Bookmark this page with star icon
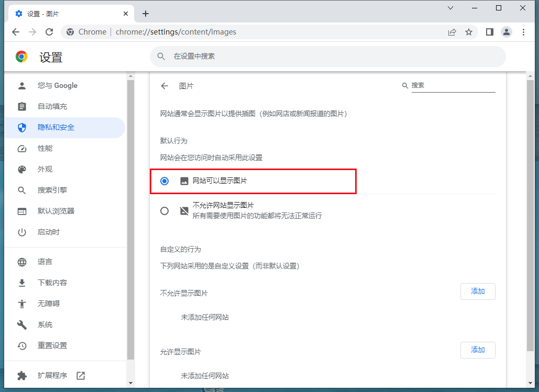The image size is (539, 392). tap(468, 32)
